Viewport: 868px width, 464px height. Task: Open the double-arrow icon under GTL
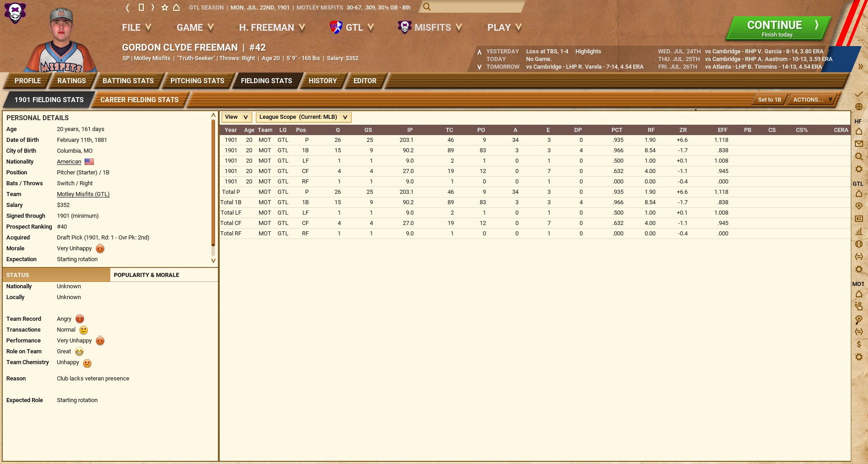[859, 257]
